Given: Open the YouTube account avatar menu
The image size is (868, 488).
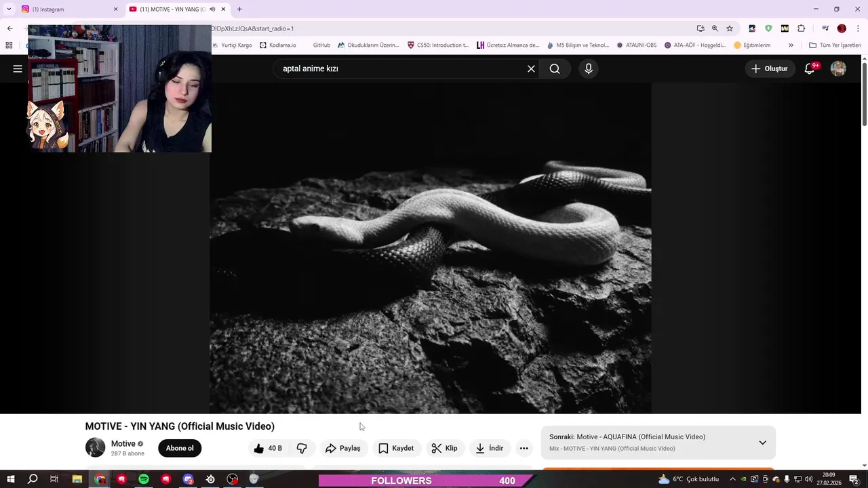Looking at the screenshot, I should [x=839, y=68].
